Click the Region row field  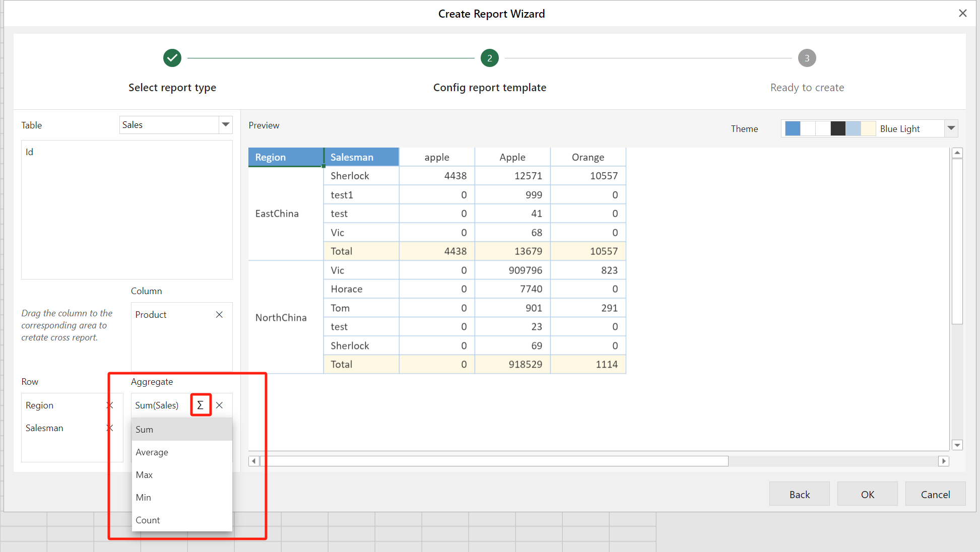(39, 405)
